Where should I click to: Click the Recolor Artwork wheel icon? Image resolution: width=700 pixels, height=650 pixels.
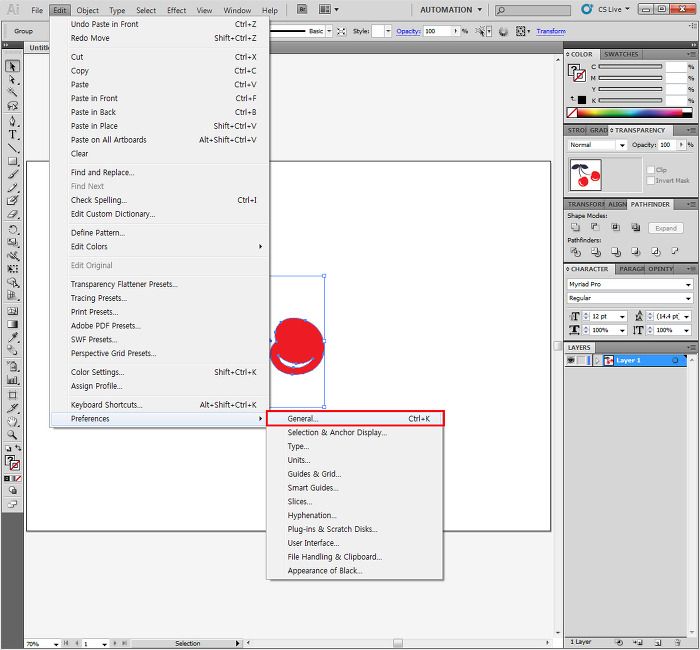503,31
